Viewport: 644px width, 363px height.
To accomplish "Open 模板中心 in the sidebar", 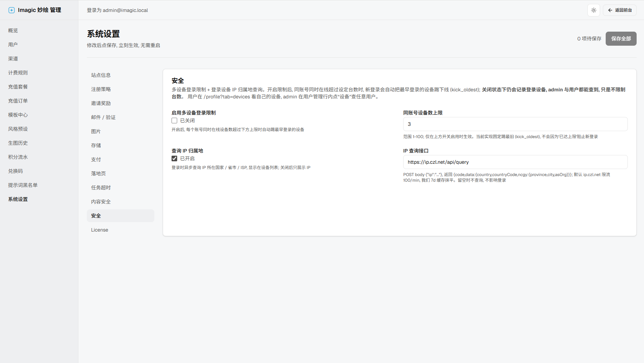I will coord(18,115).
